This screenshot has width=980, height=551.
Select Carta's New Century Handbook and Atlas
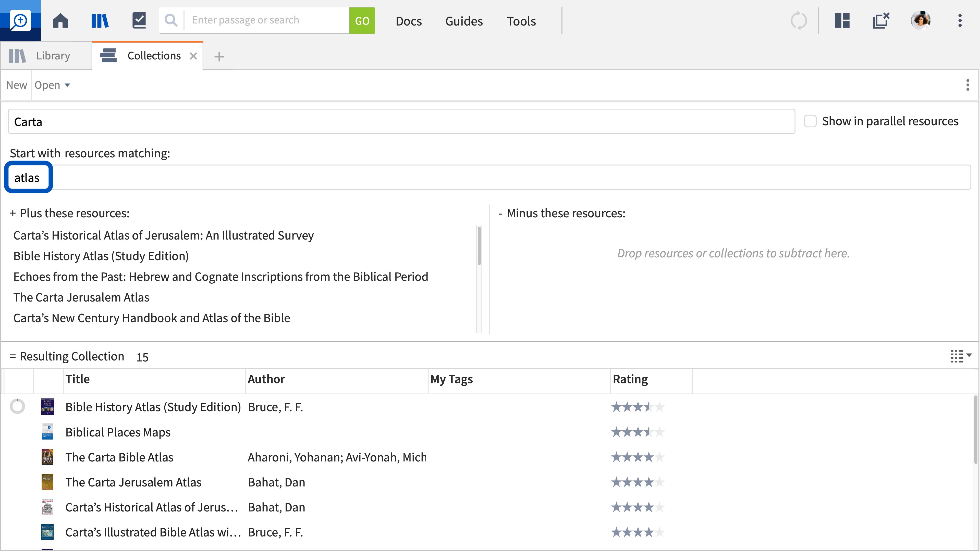point(152,318)
